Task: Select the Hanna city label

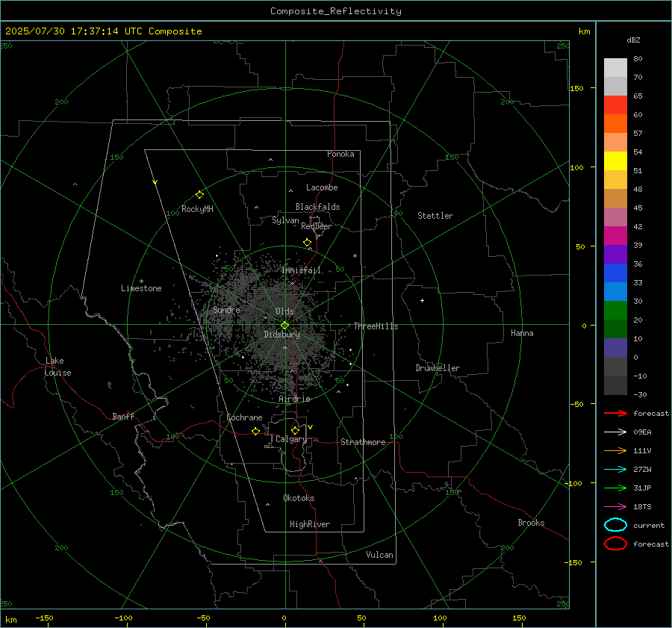Action: 522,333
